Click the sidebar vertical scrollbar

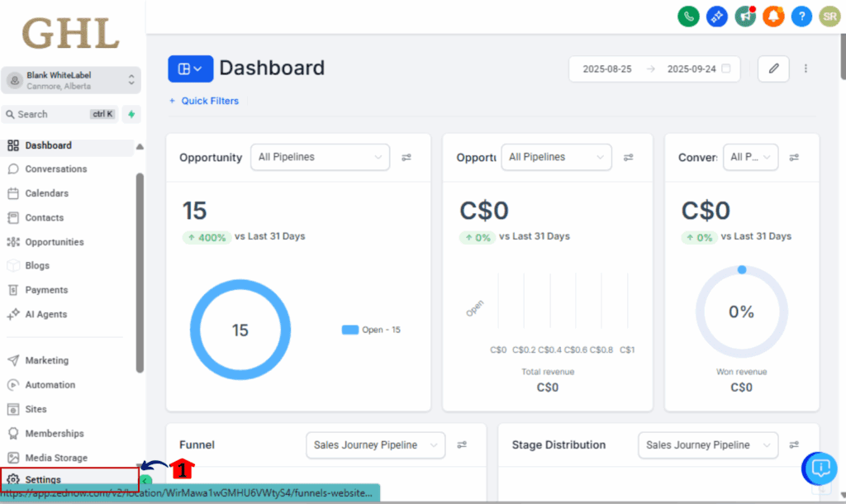(x=140, y=273)
